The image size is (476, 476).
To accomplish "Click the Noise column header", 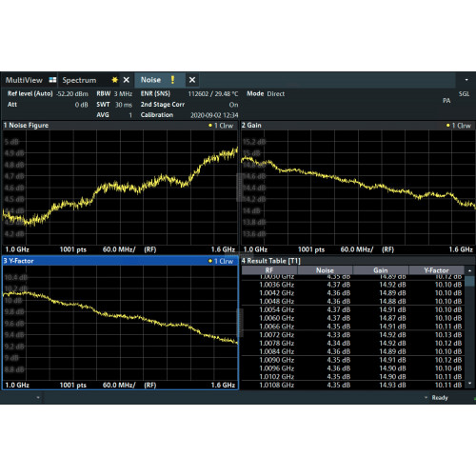I will coord(325,270).
